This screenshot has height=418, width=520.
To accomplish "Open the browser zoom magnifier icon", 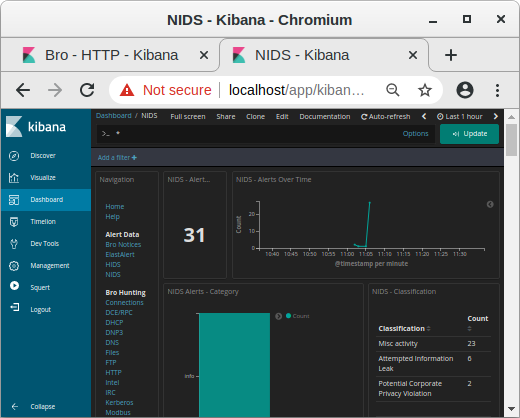I will [x=393, y=90].
